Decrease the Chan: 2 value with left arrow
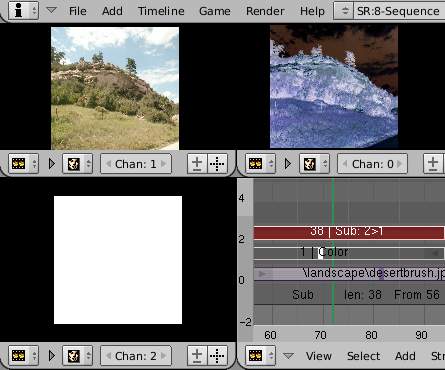Screen dimensions: 445x370 pos(108,356)
